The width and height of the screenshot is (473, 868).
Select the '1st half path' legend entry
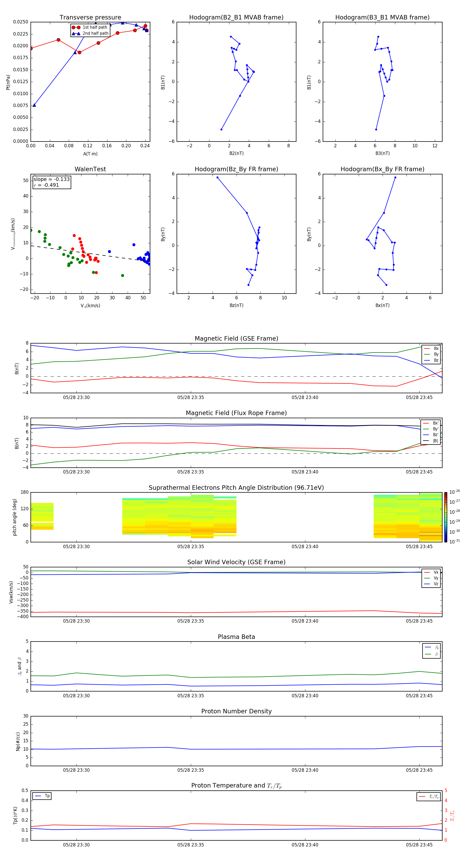tap(90, 27)
